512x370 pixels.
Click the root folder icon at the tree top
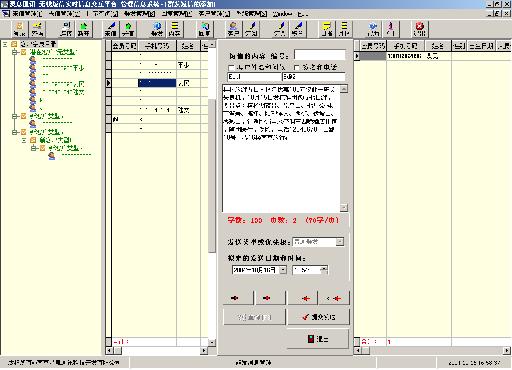point(14,44)
